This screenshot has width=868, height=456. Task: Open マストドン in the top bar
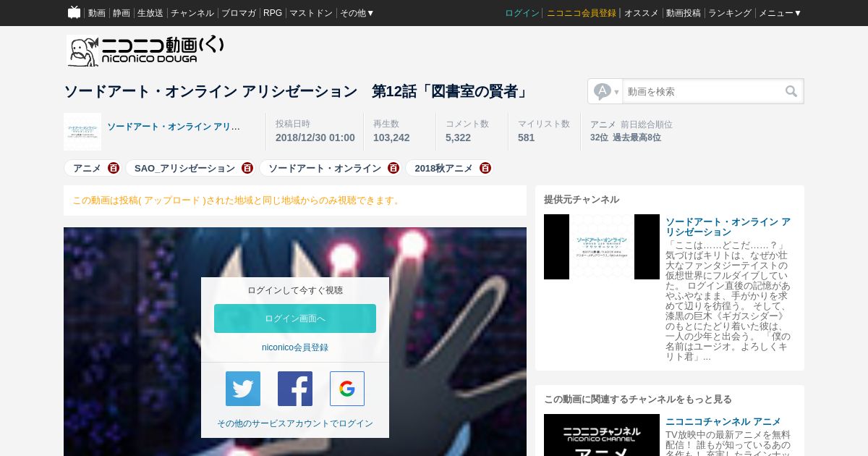click(x=311, y=13)
